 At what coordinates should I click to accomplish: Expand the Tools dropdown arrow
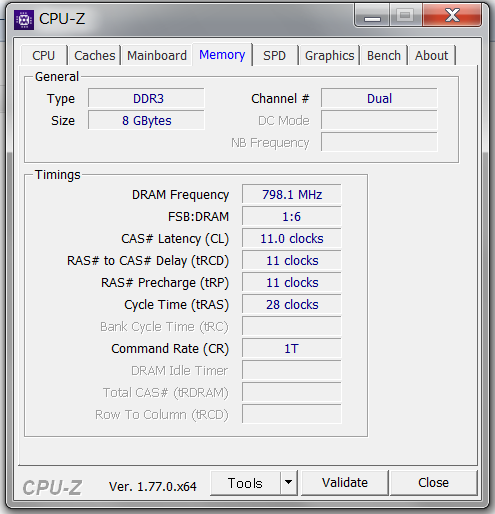[289, 483]
